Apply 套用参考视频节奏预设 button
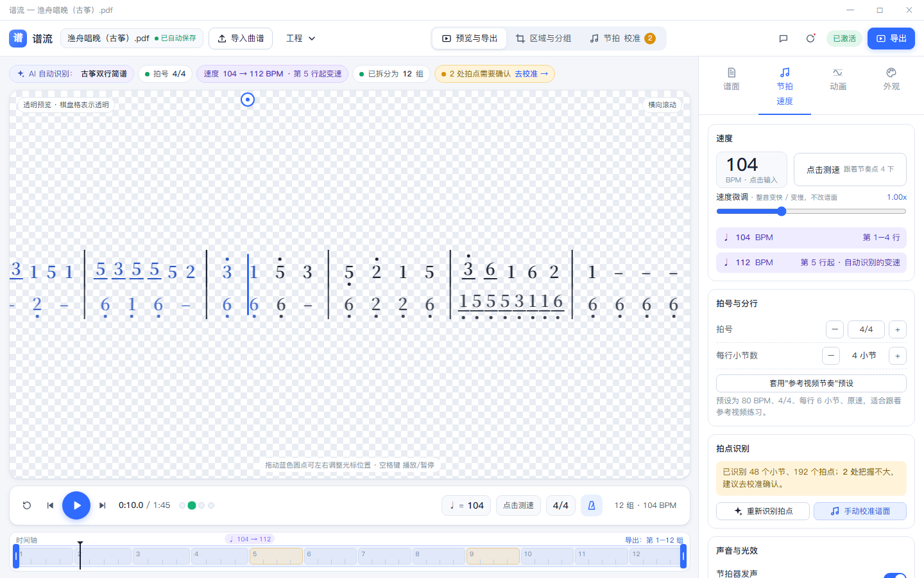Viewport: 924px width, 578px height. [811, 383]
